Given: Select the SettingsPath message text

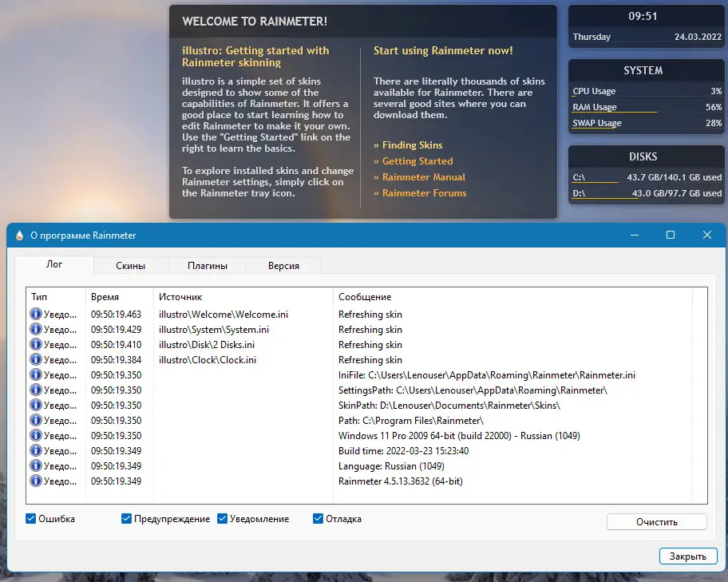Looking at the screenshot, I should pyautogui.click(x=473, y=390).
